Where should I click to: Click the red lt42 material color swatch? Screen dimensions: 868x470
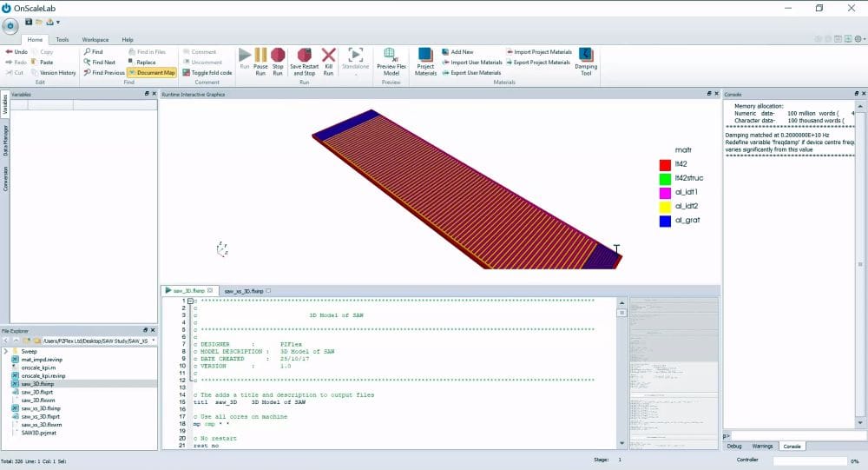[x=665, y=163]
